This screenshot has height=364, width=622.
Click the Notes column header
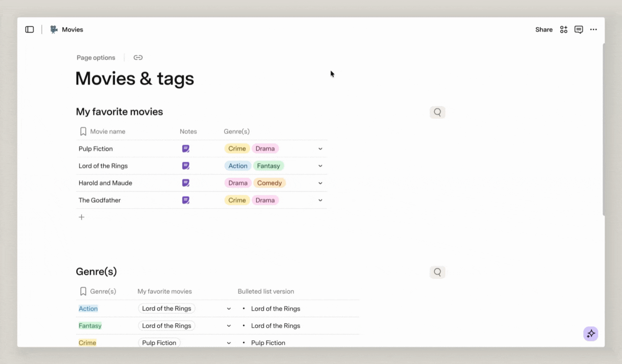point(188,131)
